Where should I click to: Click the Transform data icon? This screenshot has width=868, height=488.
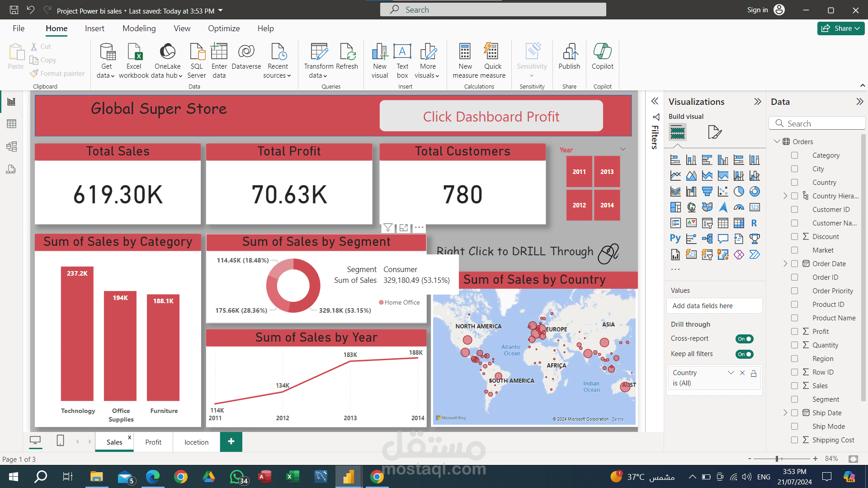coord(319,52)
